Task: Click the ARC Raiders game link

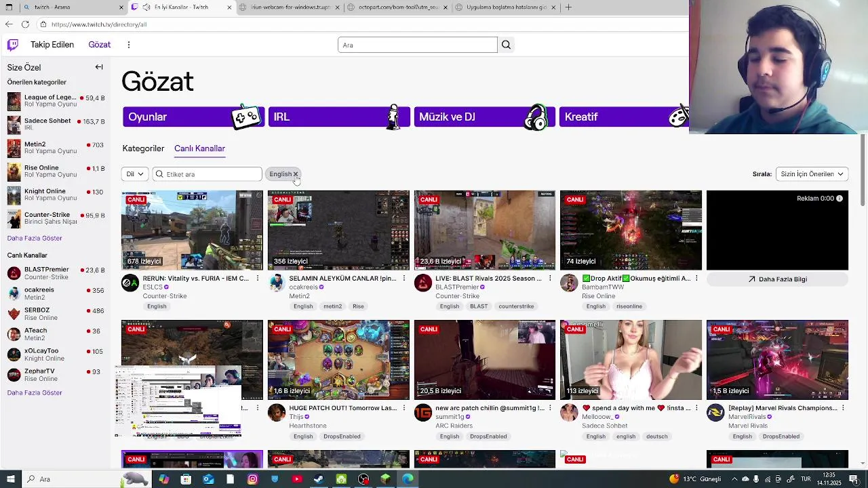Action: coord(454,426)
